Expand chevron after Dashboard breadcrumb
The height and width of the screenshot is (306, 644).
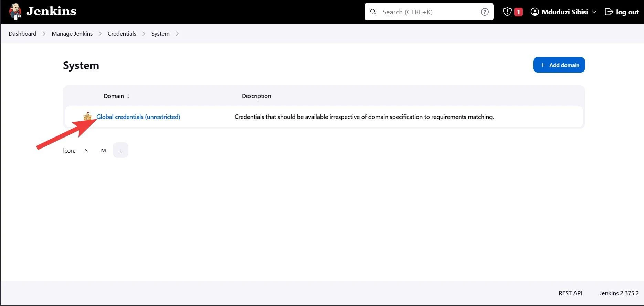[x=44, y=34]
